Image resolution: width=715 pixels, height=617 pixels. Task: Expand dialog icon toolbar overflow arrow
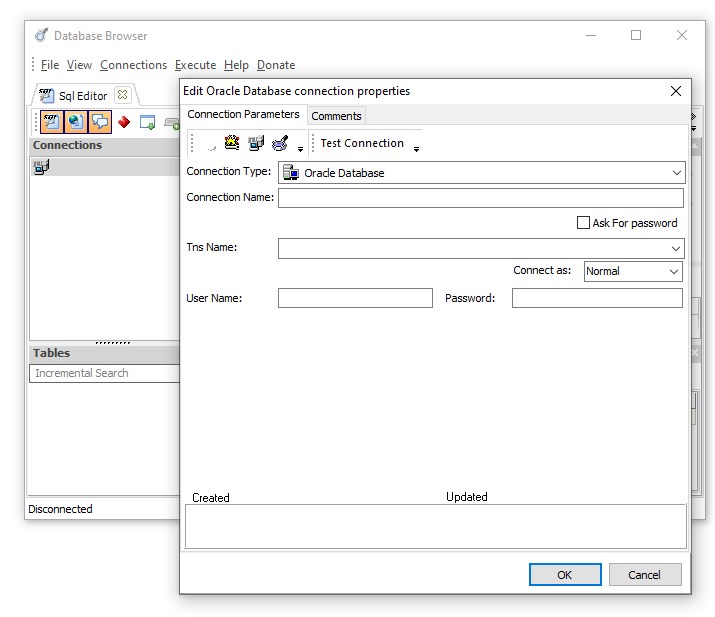coord(300,149)
